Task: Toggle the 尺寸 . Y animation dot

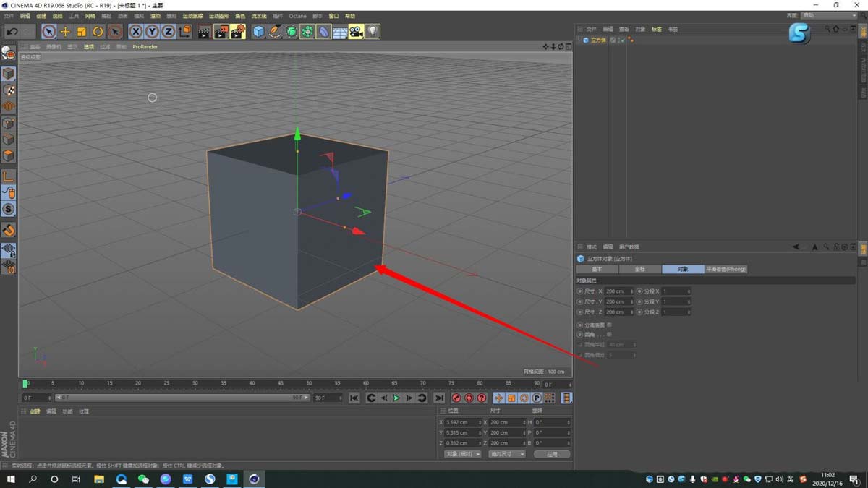Action: click(x=580, y=301)
